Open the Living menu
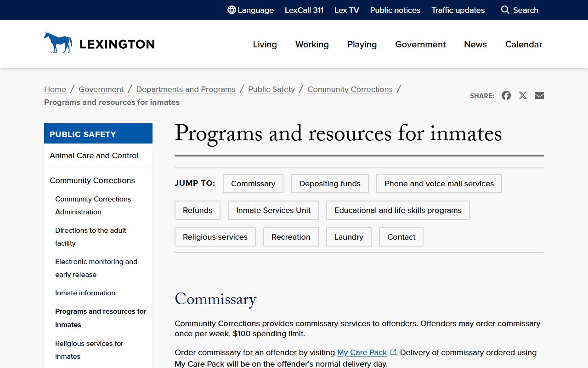The height and width of the screenshot is (368, 588). [265, 44]
